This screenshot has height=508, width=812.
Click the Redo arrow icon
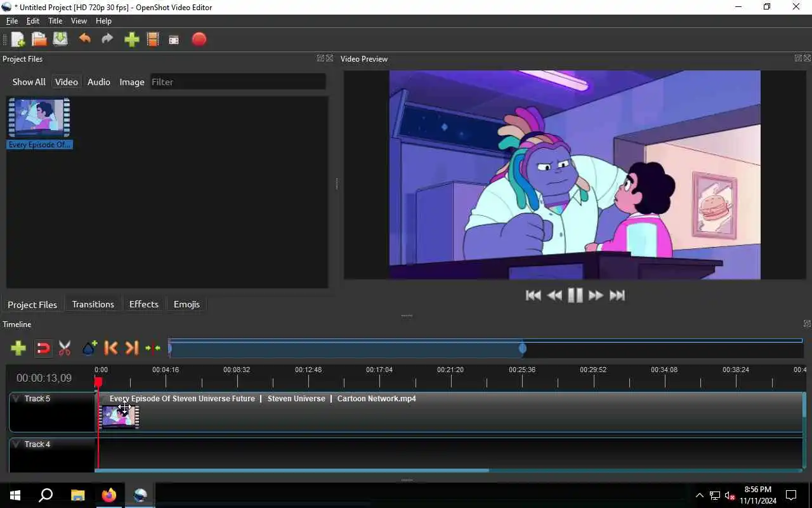click(x=107, y=39)
